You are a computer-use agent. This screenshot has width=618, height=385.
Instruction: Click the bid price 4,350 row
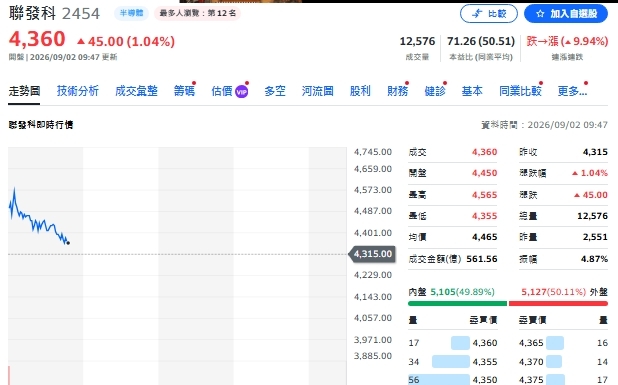tap(452, 379)
